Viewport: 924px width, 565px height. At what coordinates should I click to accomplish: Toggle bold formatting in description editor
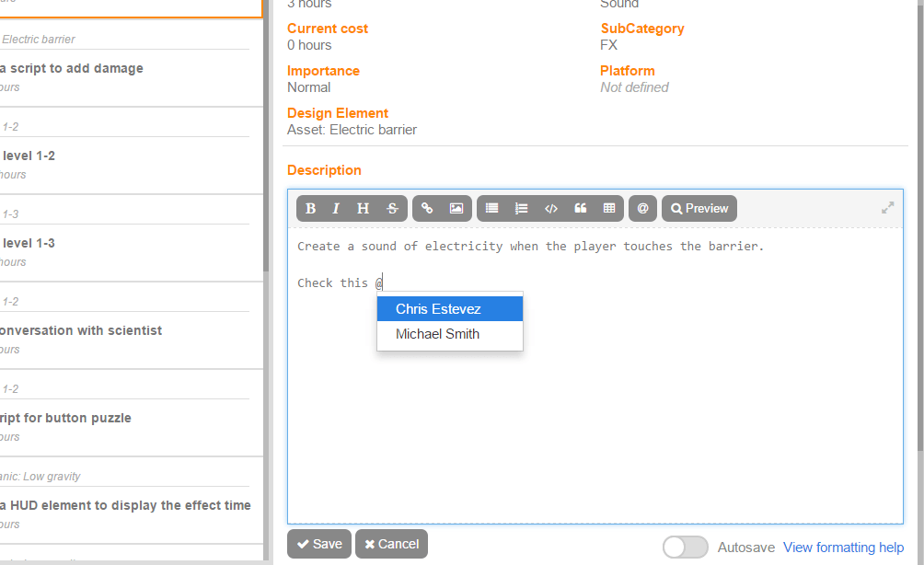click(310, 209)
